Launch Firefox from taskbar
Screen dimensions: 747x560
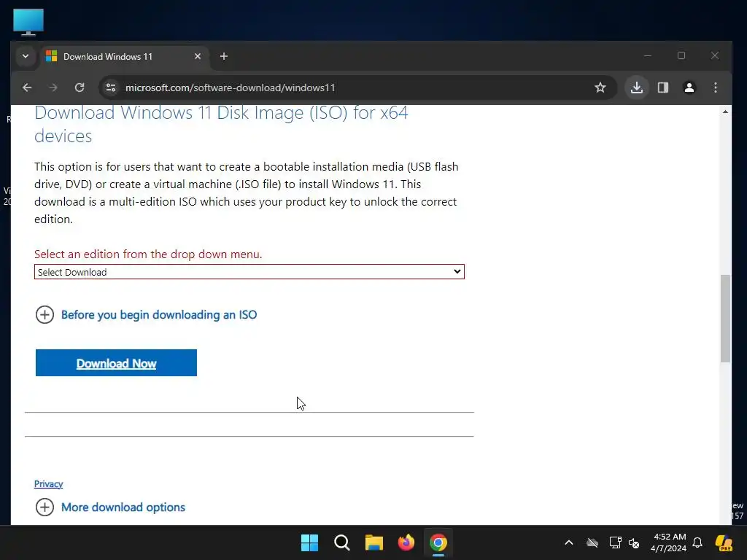click(x=406, y=542)
